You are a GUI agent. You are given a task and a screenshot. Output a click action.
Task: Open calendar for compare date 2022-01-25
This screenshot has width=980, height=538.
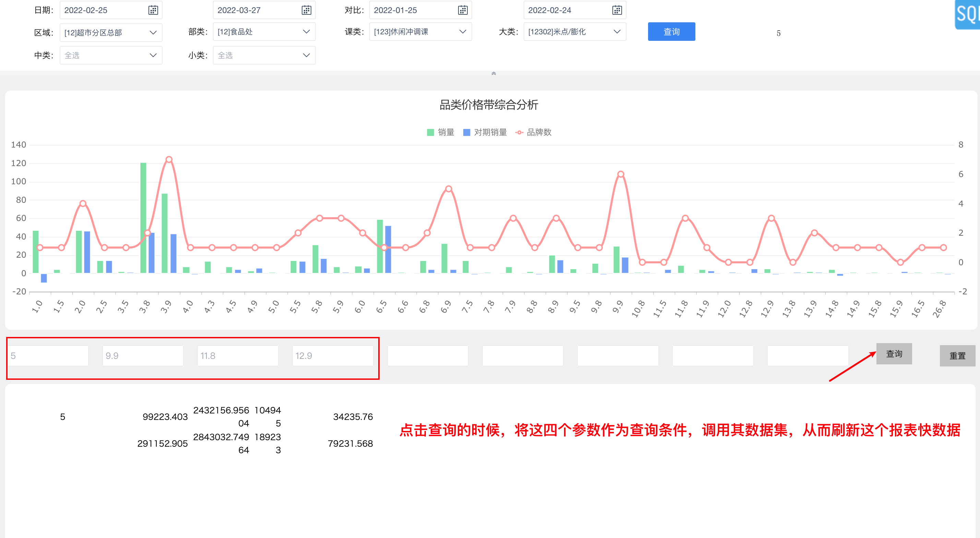[463, 10]
